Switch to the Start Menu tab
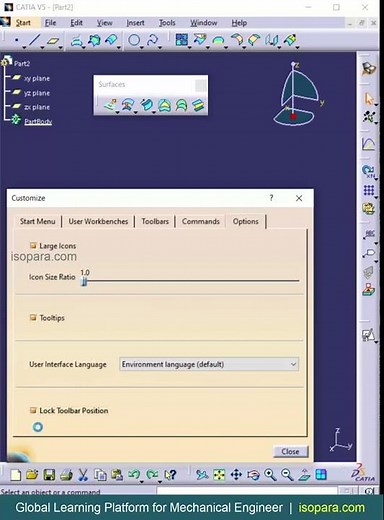 [37, 221]
